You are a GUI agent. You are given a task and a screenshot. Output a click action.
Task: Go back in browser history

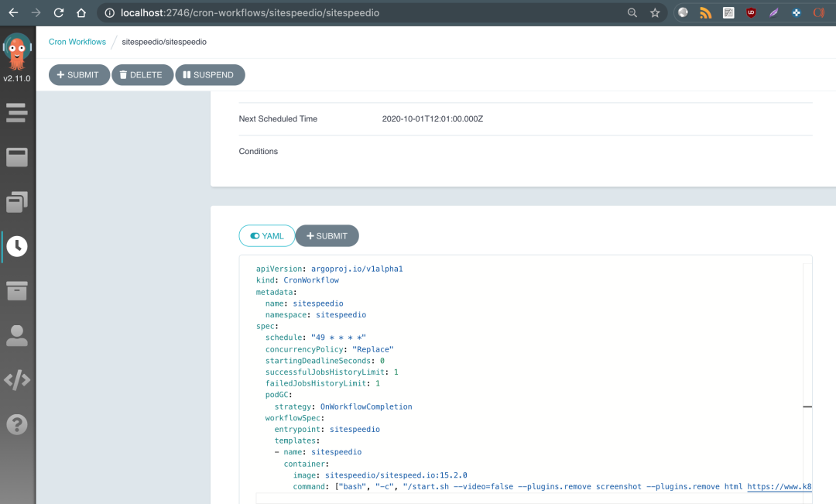[13, 13]
